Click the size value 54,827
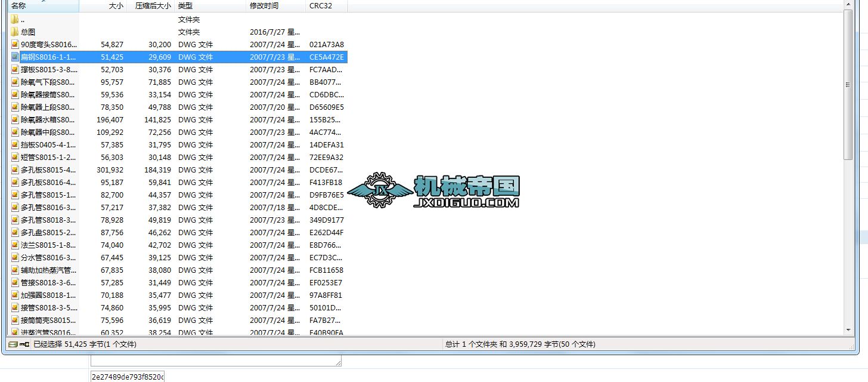868x382 pixels. point(112,45)
